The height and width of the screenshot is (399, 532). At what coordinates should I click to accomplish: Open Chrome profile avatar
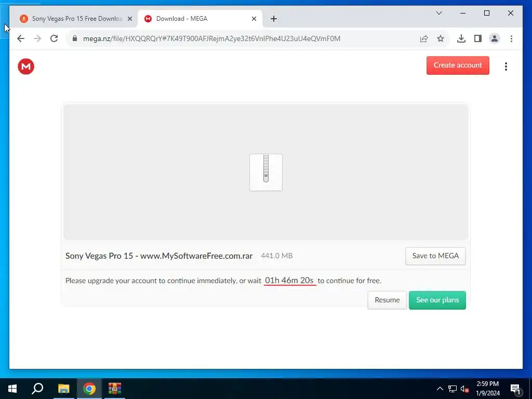click(495, 38)
